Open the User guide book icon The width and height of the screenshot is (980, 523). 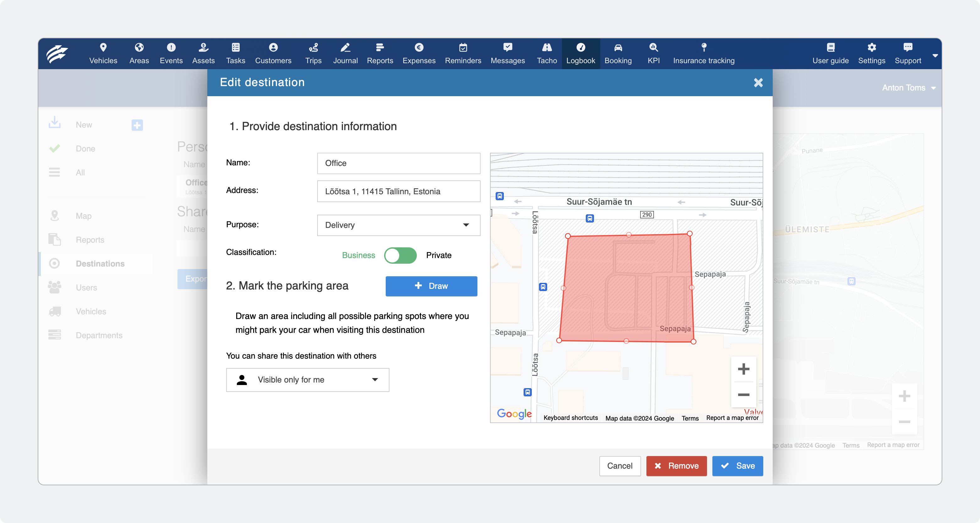830,47
